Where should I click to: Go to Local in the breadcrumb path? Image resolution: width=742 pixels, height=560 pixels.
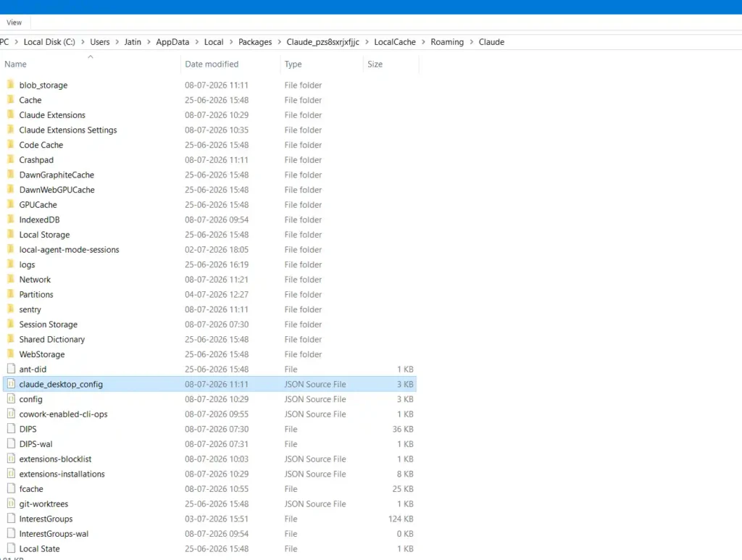pos(214,41)
